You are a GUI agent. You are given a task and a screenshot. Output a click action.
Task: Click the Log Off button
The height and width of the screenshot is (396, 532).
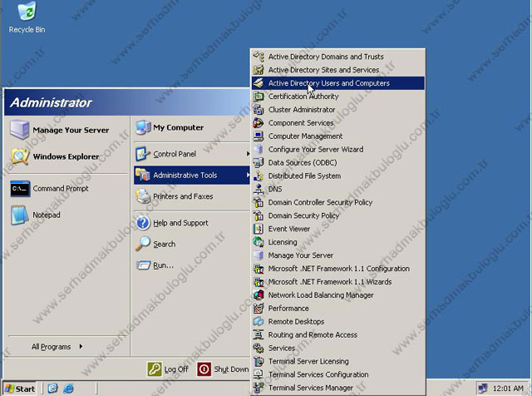tap(168, 369)
